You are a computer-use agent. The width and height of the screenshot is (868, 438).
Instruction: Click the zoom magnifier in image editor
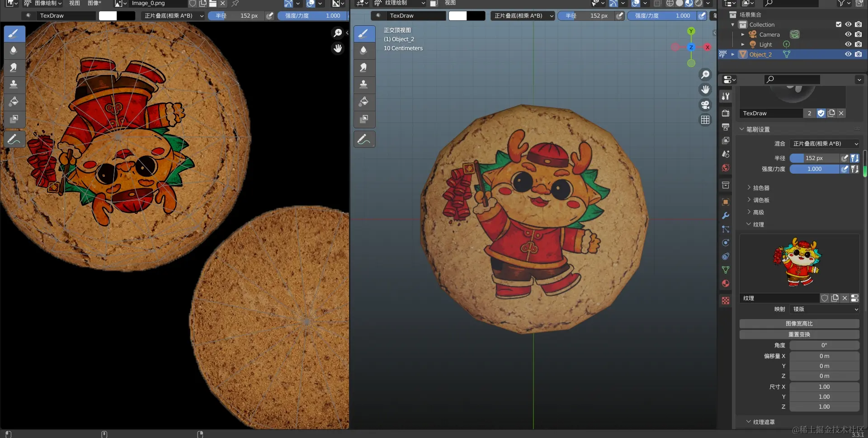click(x=338, y=33)
